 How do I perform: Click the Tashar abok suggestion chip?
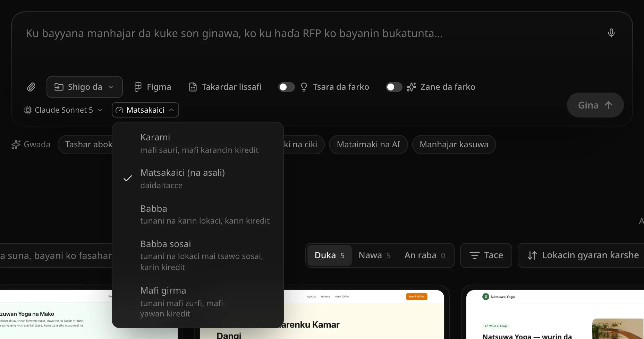(x=85, y=145)
